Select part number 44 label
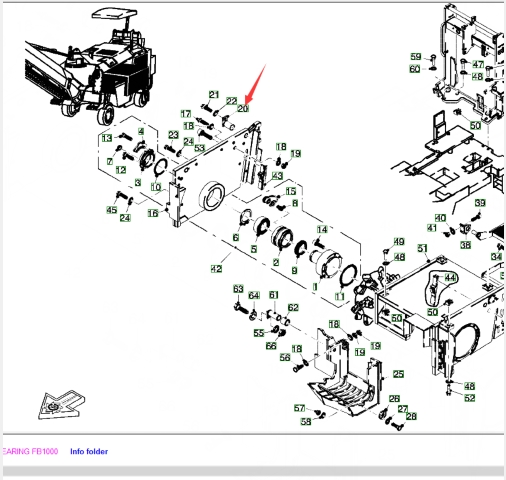Screen dimensions: 506x480 tap(450, 278)
